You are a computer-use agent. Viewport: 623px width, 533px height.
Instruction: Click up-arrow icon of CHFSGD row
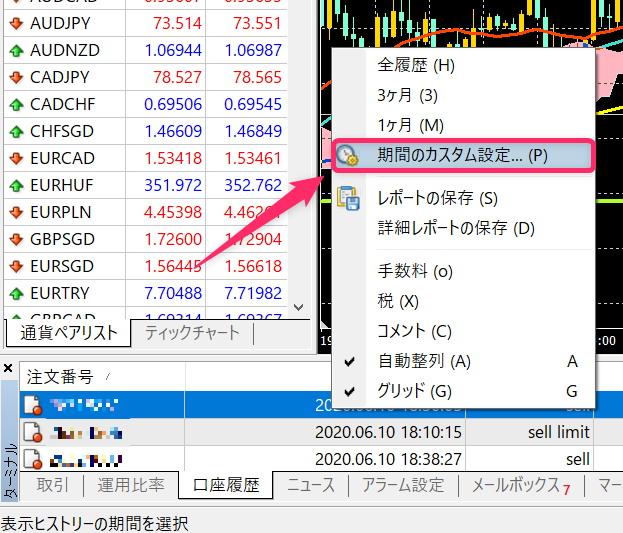16,131
